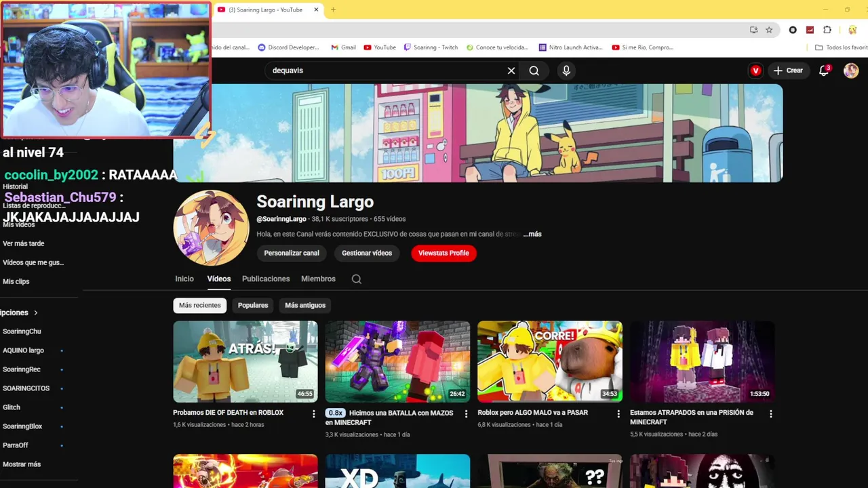
Task: Open Si me Río, Compro bookmark
Action: coord(642,47)
